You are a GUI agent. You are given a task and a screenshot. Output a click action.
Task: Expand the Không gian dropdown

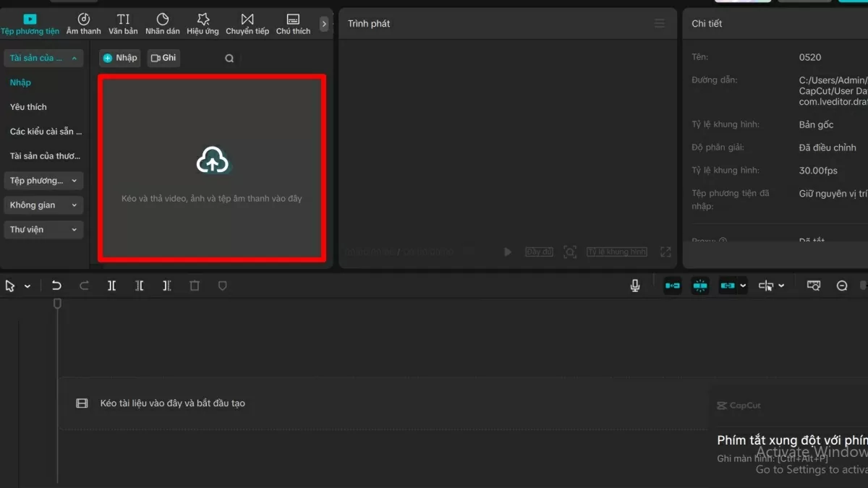43,205
